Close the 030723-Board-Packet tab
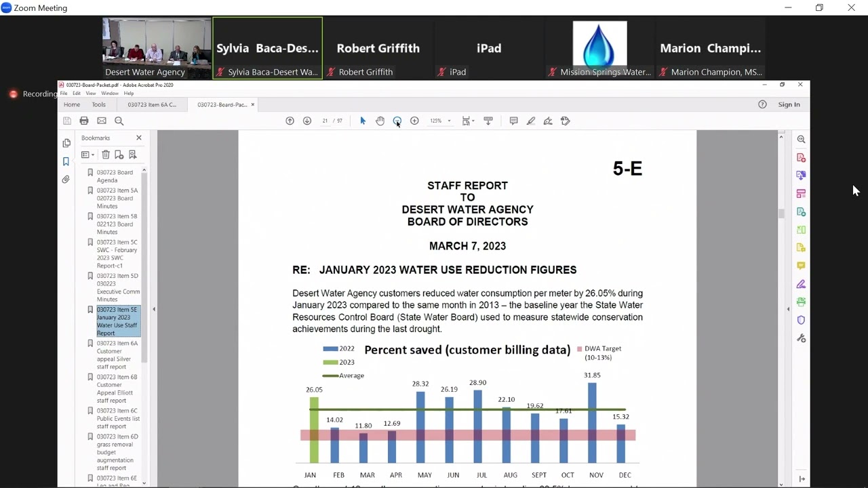 coord(253,104)
